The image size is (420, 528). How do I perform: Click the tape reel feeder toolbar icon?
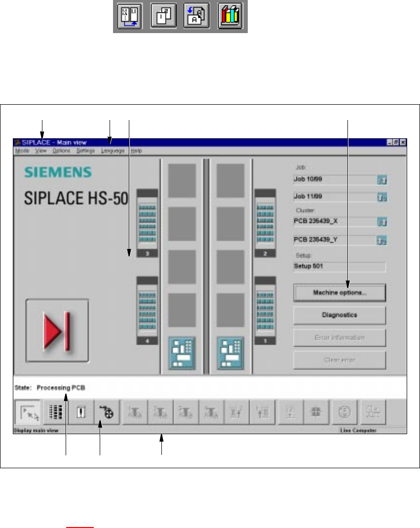pos(107,412)
